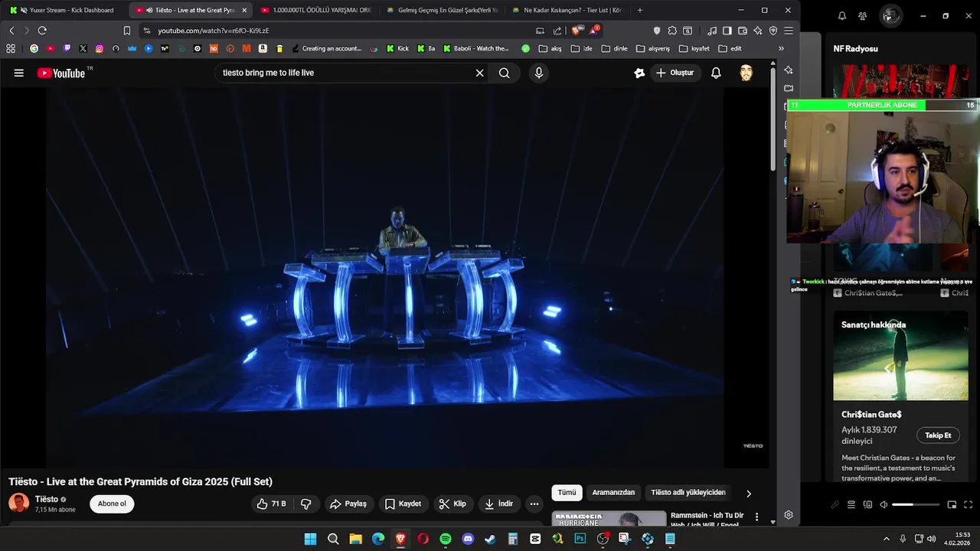Switch to the Gelmiş Geçmiş En Güzel Şarkı tab

point(442,10)
